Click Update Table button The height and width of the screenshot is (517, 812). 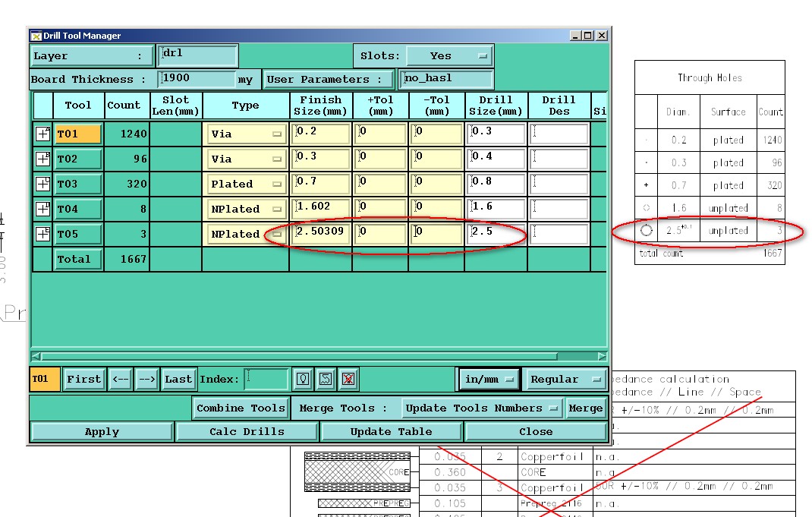391,431
